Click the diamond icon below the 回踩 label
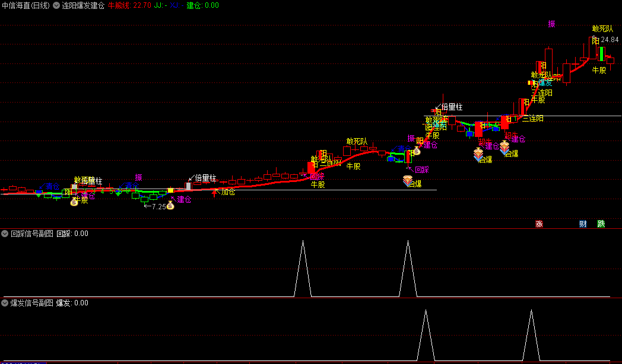This screenshot has height=364, width=622. pos(408,181)
